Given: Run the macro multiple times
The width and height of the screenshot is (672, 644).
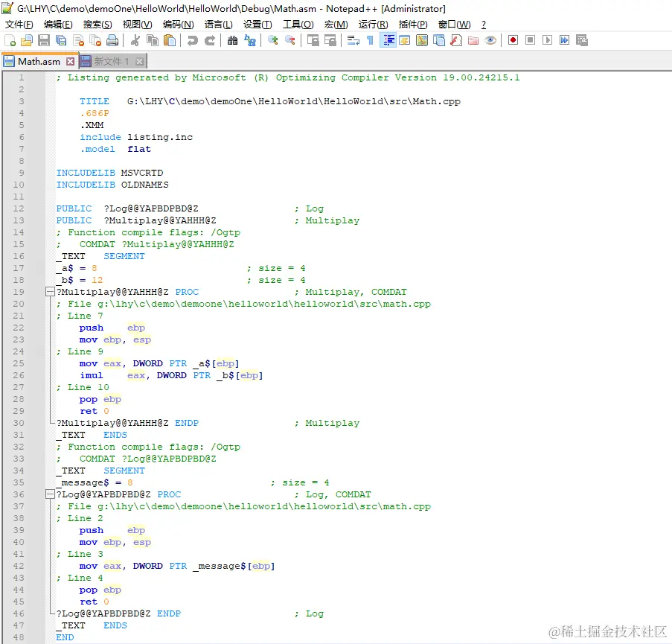Looking at the screenshot, I should (x=564, y=40).
